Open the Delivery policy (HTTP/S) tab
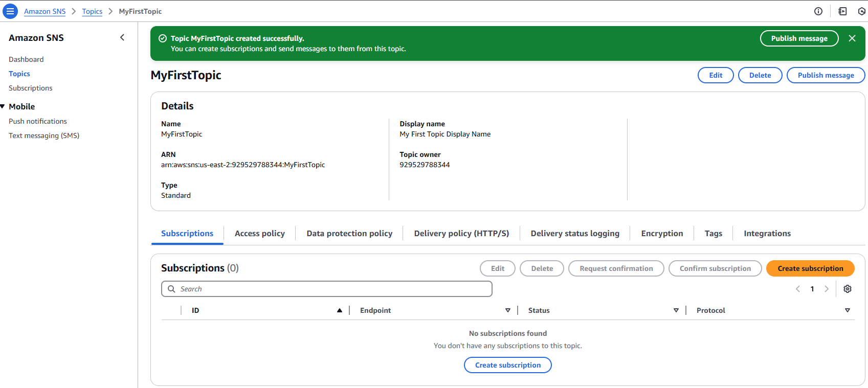The width and height of the screenshot is (868, 388). [461, 233]
